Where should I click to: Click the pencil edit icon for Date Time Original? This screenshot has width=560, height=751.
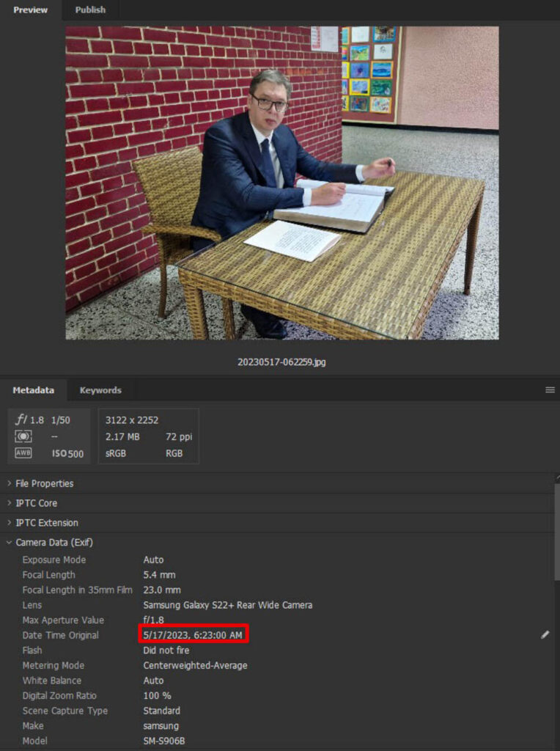(x=545, y=635)
